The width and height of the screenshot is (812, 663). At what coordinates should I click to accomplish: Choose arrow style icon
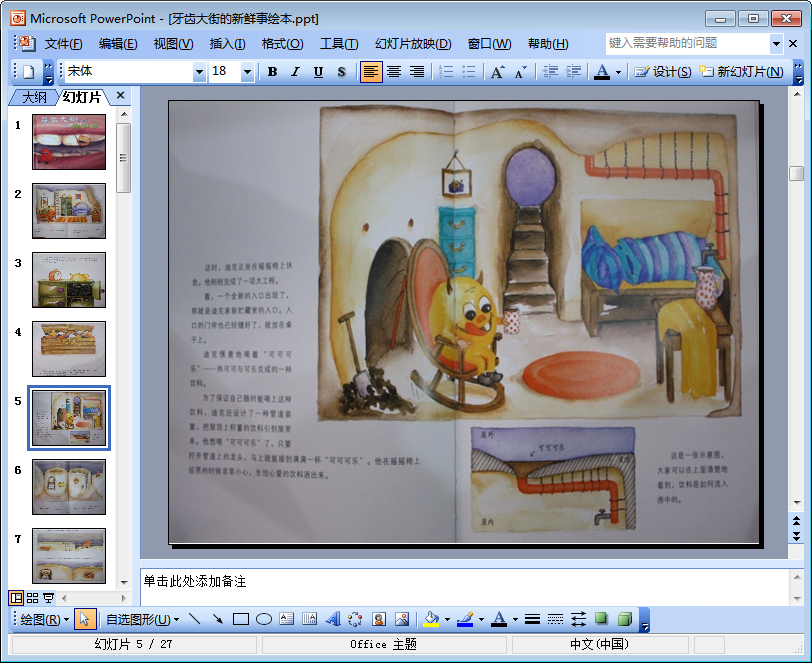(x=578, y=619)
